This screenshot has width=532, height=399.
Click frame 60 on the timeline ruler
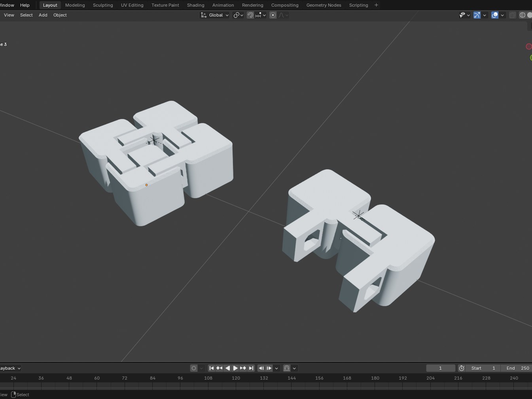97,378
